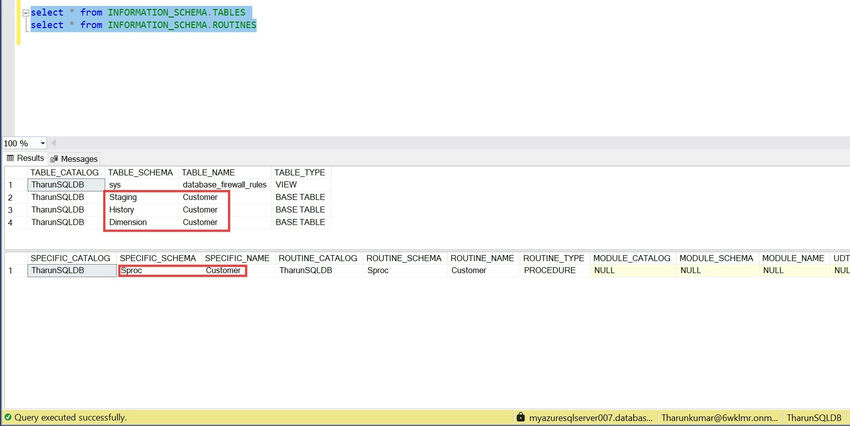Image resolution: width=850 pixels, height=426 pixels.
Task: Click the myazuresqlserver007 server status entry
Action: tap(591, 417)
